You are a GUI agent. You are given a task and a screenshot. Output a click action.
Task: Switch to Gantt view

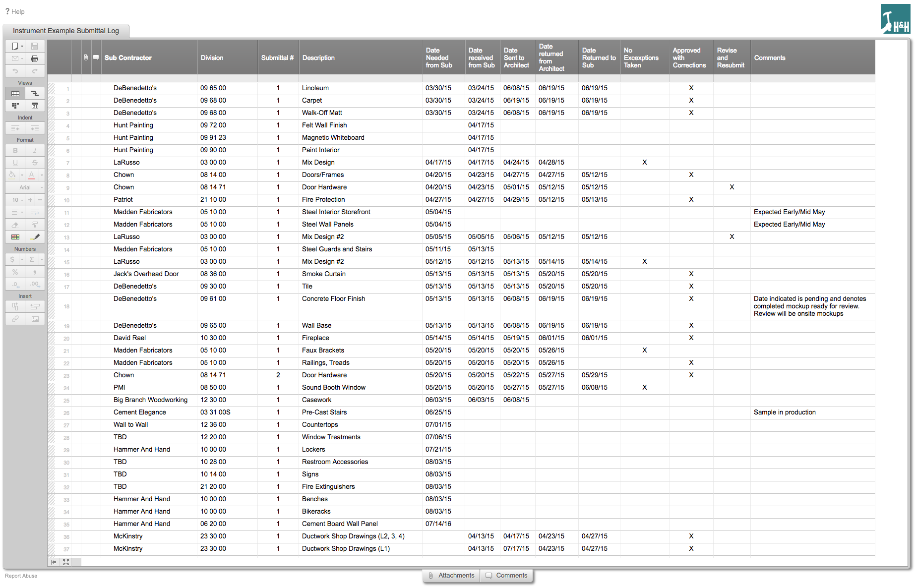35,93
